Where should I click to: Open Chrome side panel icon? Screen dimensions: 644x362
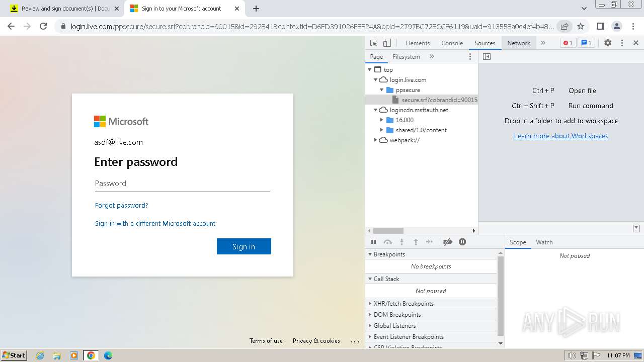click(600, 26)
